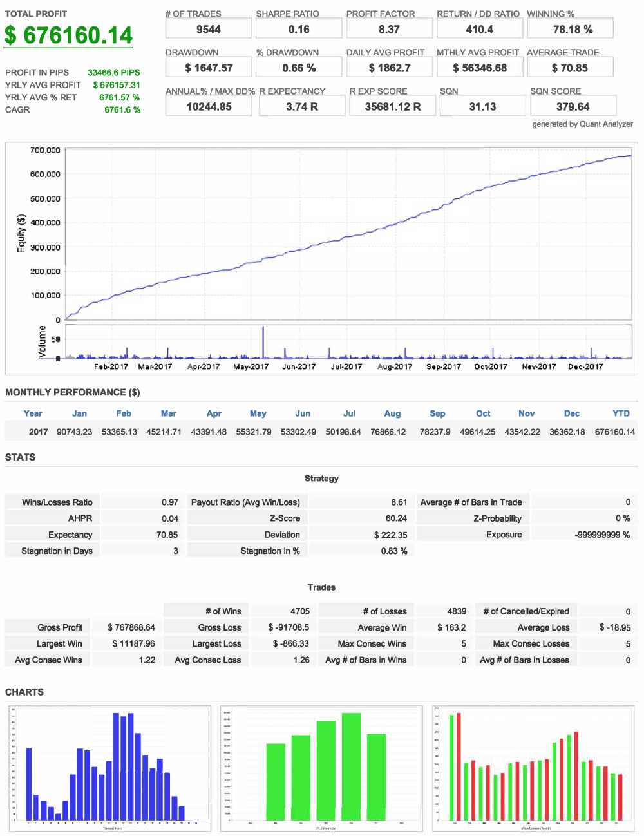The width and height of the screenshot is (644, 836).
Task: Select the Drawdown value $ 1647.57
Action: click(209, 68)
